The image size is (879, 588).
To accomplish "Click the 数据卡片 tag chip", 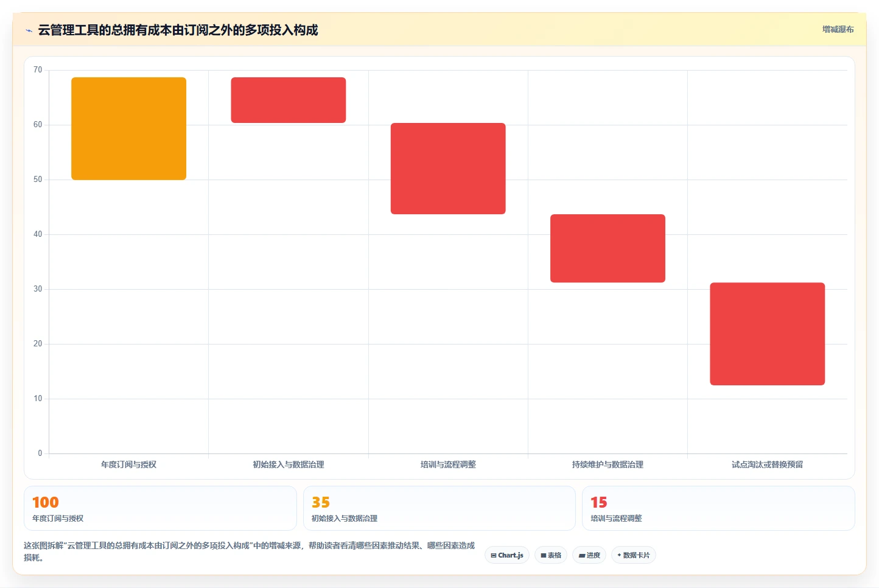I will click(633, 555).
